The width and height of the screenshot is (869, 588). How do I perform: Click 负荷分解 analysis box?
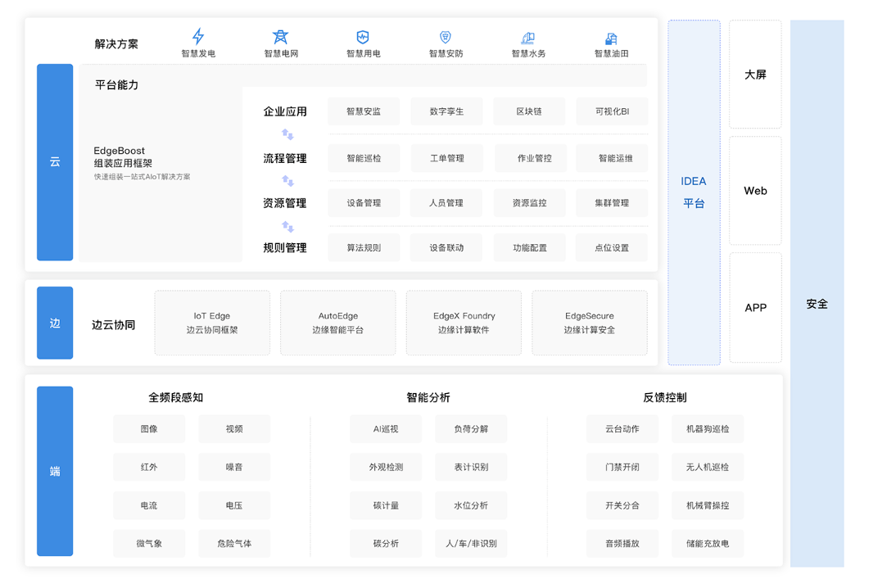click(471, 429)
